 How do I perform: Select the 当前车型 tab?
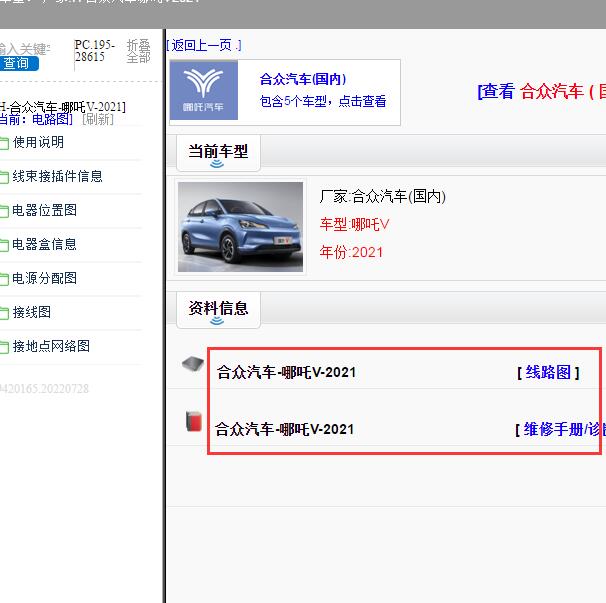(x=218, y=153)
